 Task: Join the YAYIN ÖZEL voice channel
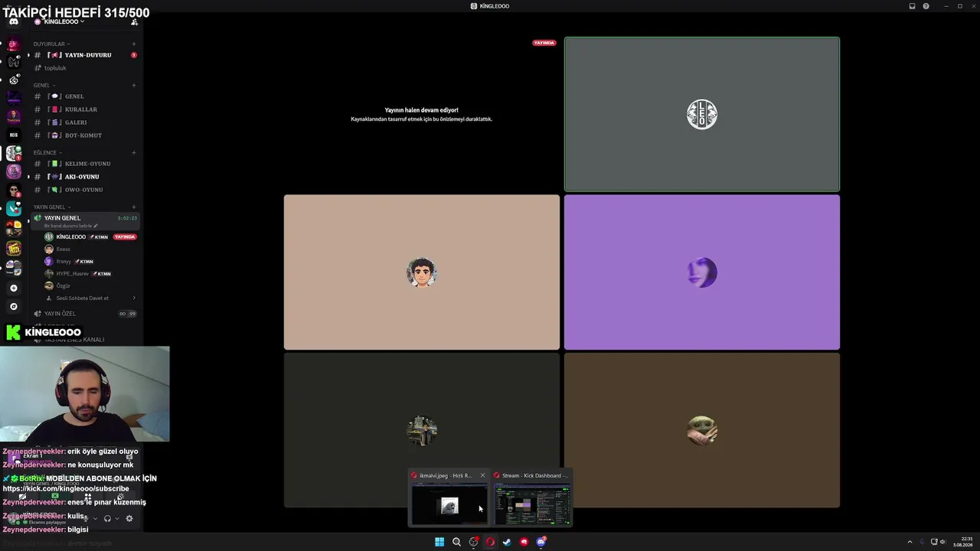point(86,314)
